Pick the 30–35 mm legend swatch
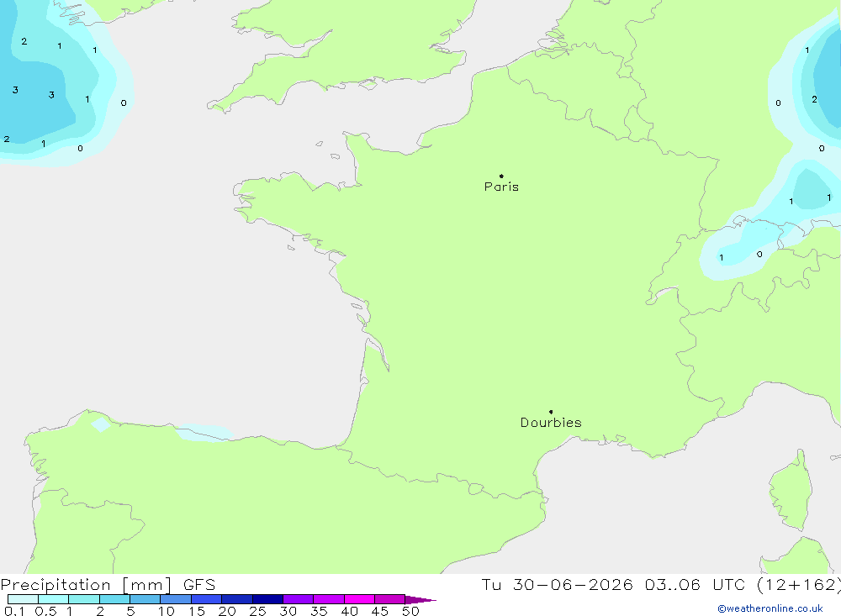The image size is (841, 616). [299, 599]
